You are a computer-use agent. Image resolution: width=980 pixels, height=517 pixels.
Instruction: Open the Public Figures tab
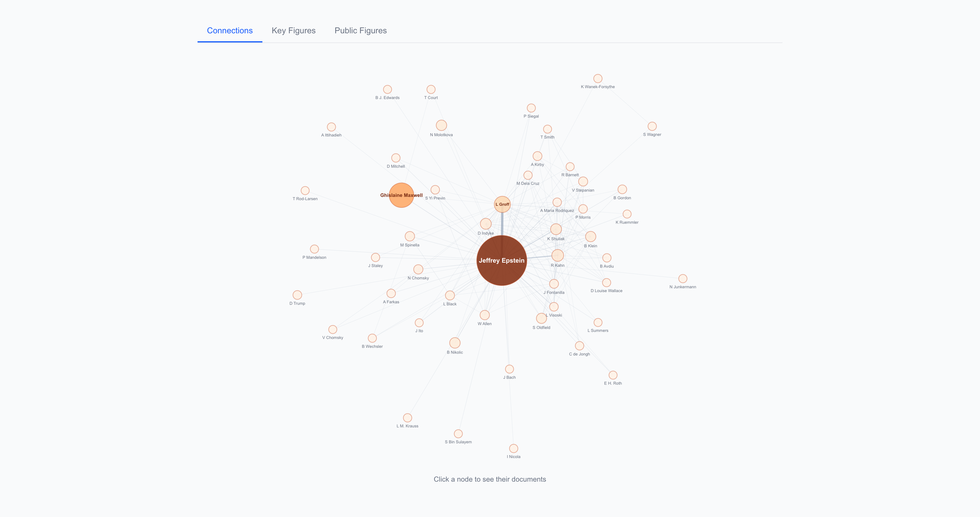pyautogui.click(x=360, y=30)
